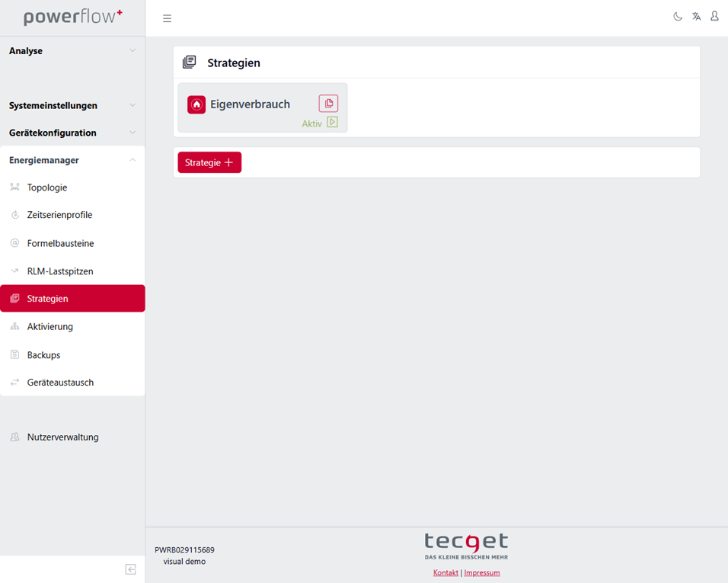Screen dimensions: 728x583
Task: Click the Eigenverbrauch strategy name
Action: click(x=250, y=104)
